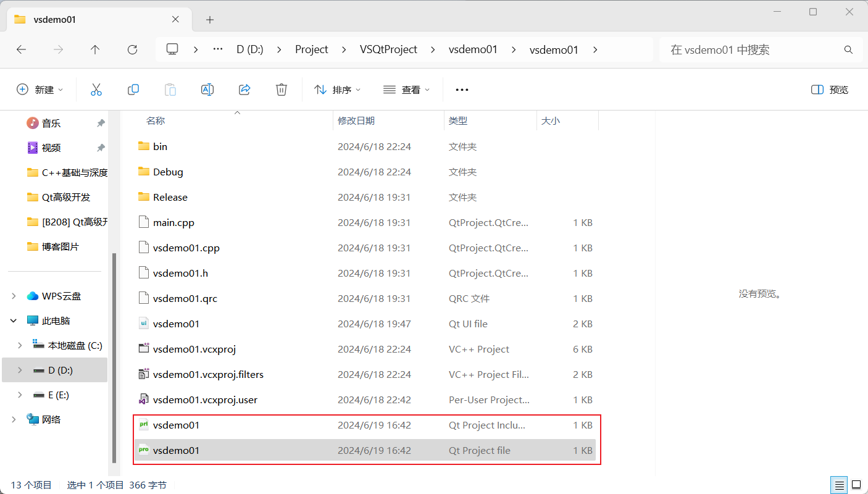Click the Cut scissors icon
Screen dimensions: 868x494
(x=96, y=90)
